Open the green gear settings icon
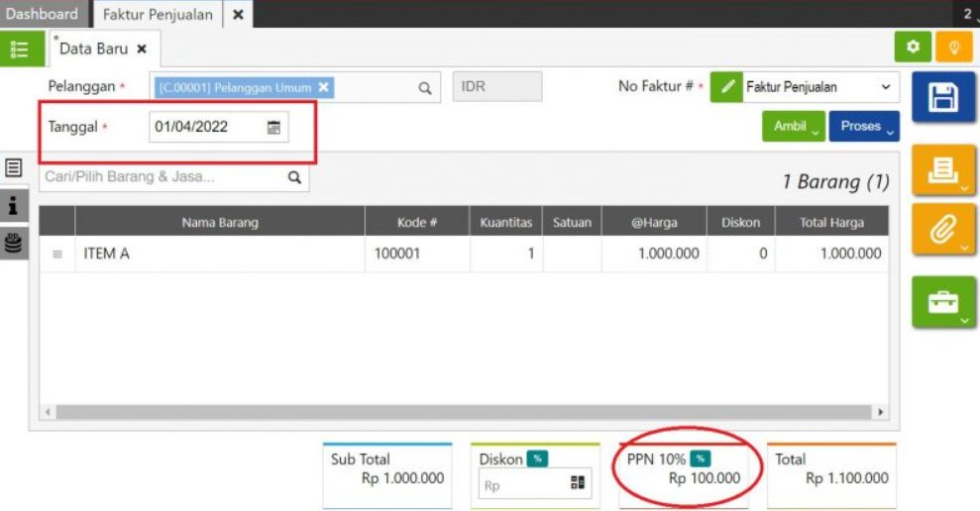This screenshot has width=980, height=511. [913, 47]
